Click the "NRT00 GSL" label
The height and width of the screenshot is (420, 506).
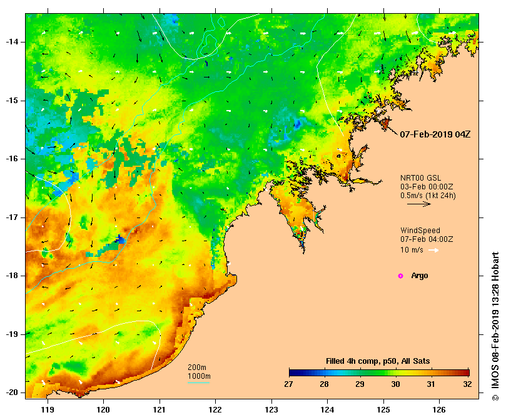[420, 178]
